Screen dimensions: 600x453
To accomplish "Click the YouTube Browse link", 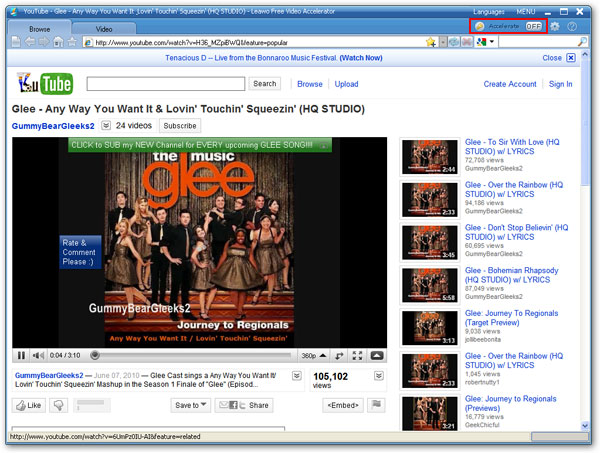I will (x=310, y=84).
